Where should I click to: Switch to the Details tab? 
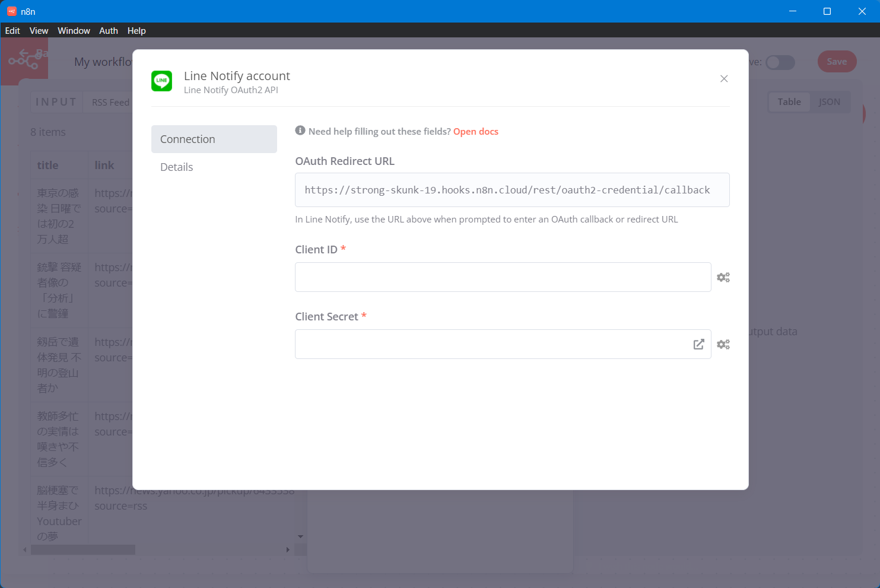click(177, 167)
